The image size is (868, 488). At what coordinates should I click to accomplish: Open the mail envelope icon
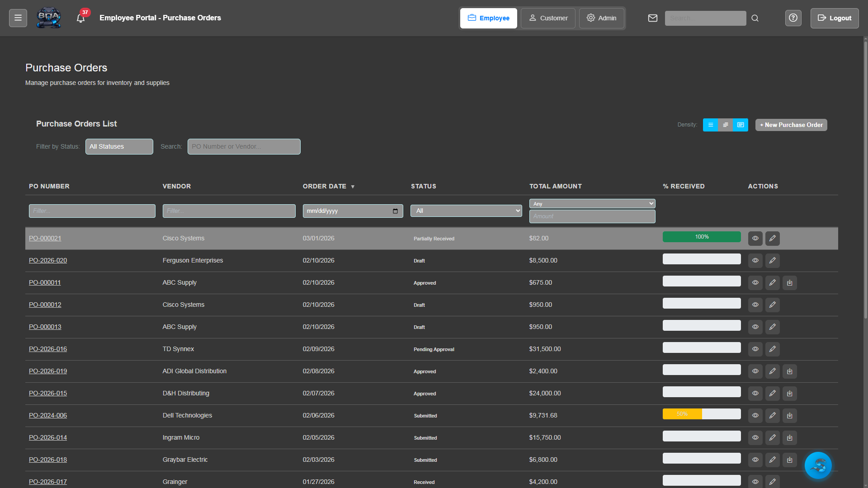pos(652,18)
